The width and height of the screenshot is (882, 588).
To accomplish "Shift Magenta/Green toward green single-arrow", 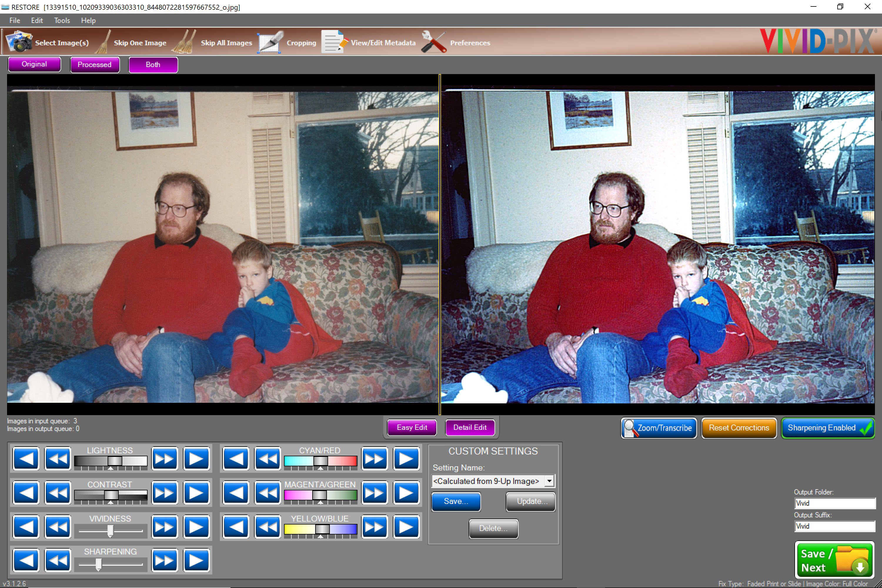I will [406, 492].
